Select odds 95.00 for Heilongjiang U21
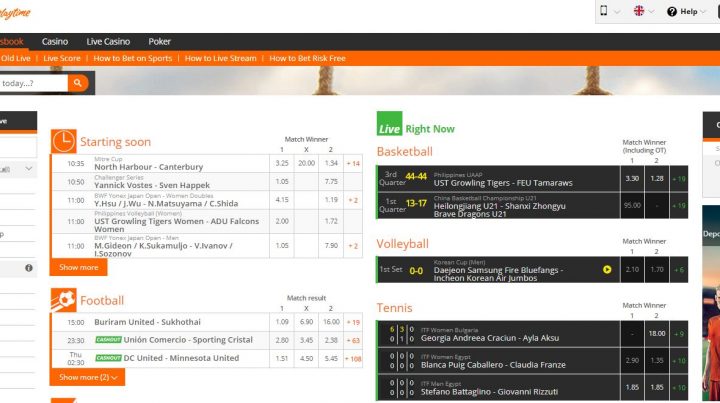 click(x=632, y=206)
